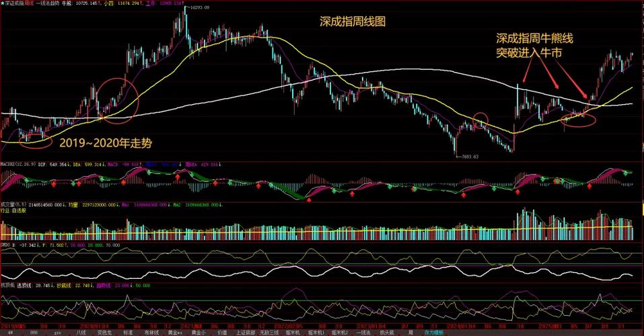Select the 周 period tab
This screenshot has width=644, height=336.
click(x=410, y=333)
